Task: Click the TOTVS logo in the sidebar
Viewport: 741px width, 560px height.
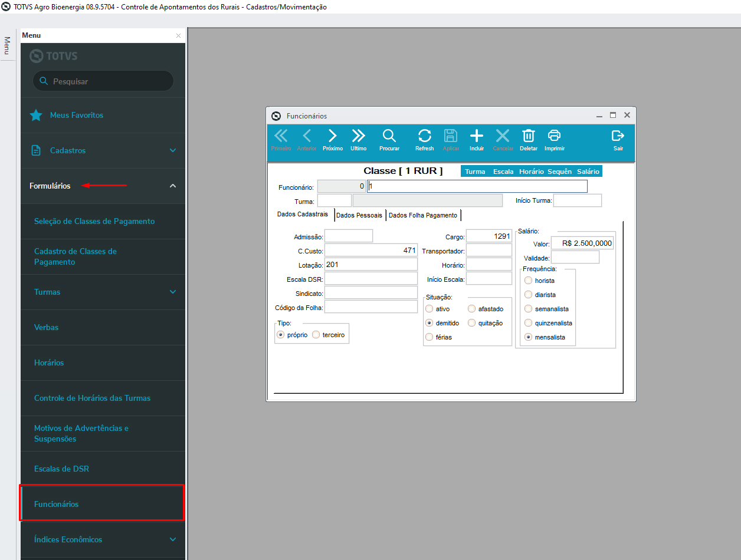Action: coord(53,56)
